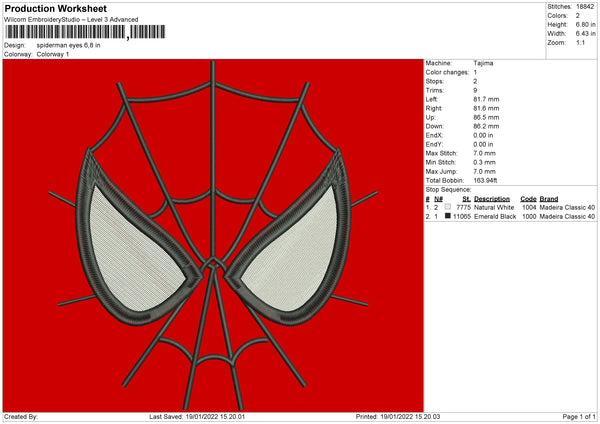Click the Natural White thread color swatch

(448, 207)
